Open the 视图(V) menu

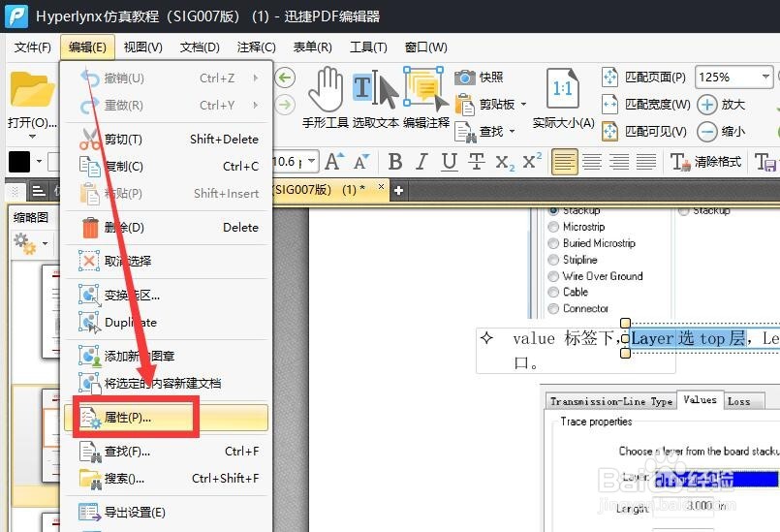[x=143, y=47]
